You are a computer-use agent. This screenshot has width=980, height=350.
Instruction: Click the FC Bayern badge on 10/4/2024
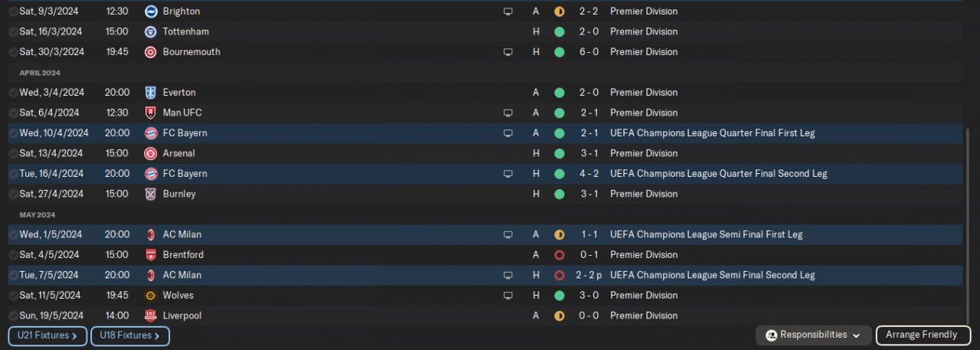(150, 133)
